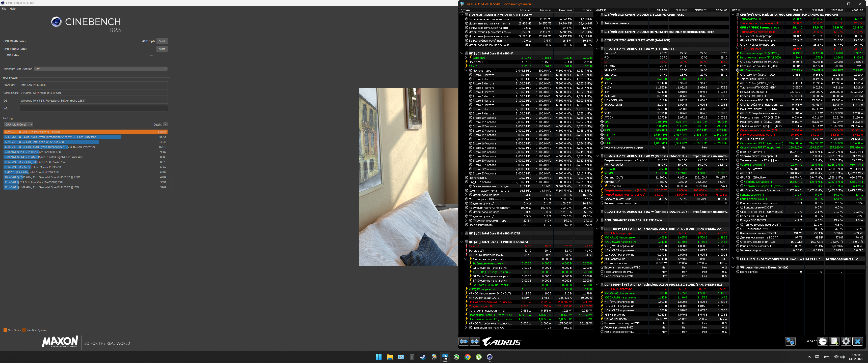Open the Help menu in Cinebench
This screenshot has width=868, height=363.
tap(12, 9)
